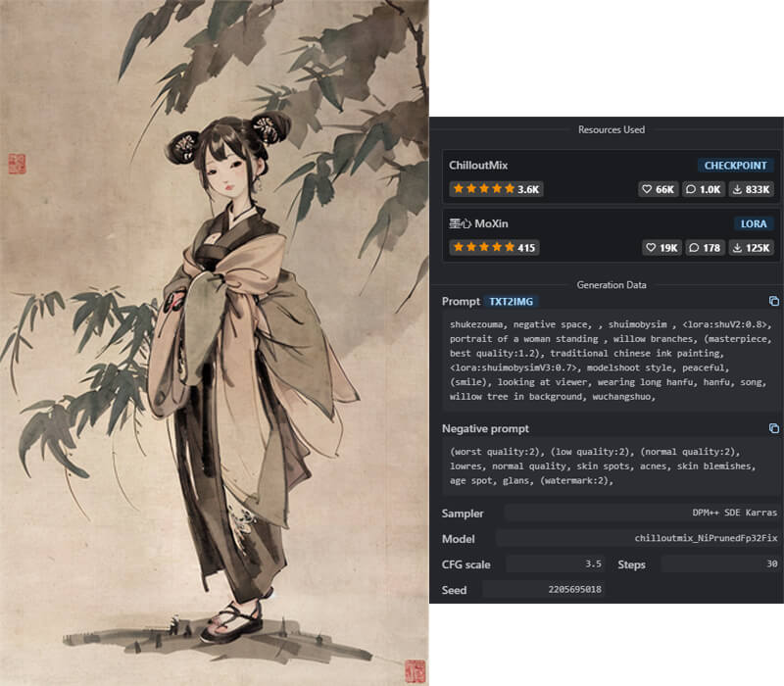Click the LORA type badge
The height and width of the screenshot is (686, 784).
tap(754, 223)
